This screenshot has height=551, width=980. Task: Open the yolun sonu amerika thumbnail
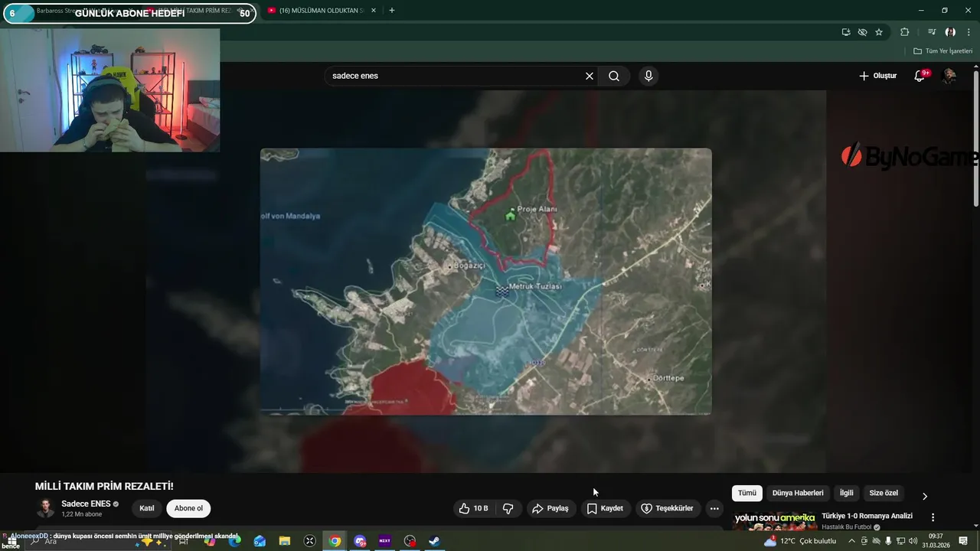pos(775,520)
